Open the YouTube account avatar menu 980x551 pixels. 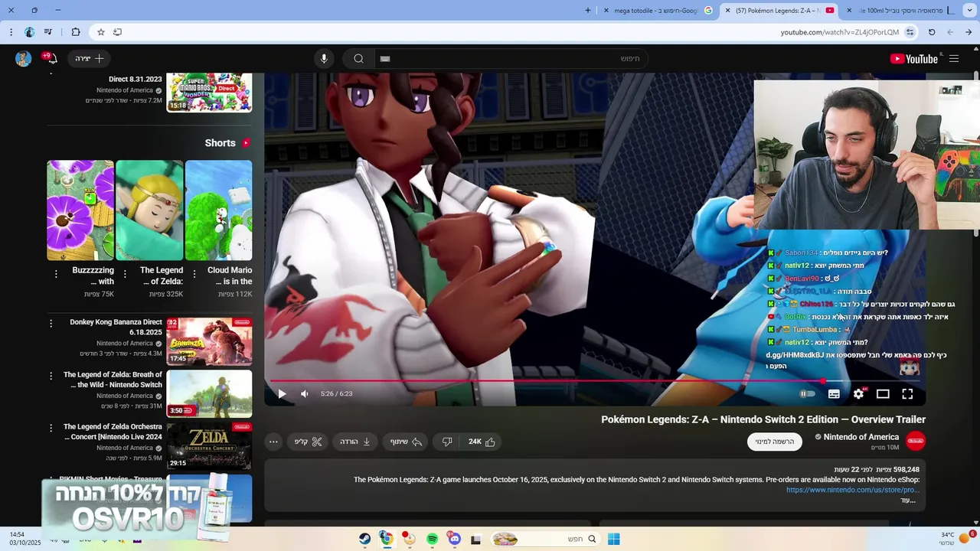[24, 59]
